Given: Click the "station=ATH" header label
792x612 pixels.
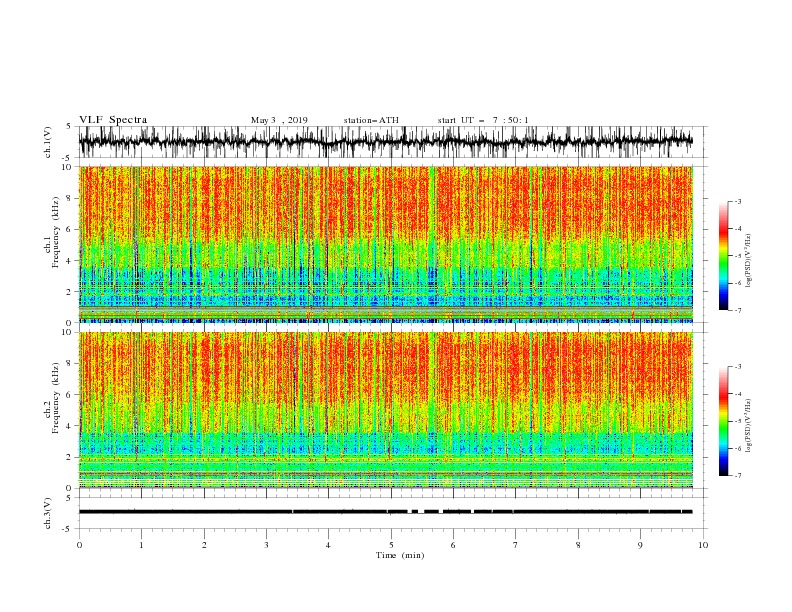Looking at the screenshot, I should [x=371, y=120].
